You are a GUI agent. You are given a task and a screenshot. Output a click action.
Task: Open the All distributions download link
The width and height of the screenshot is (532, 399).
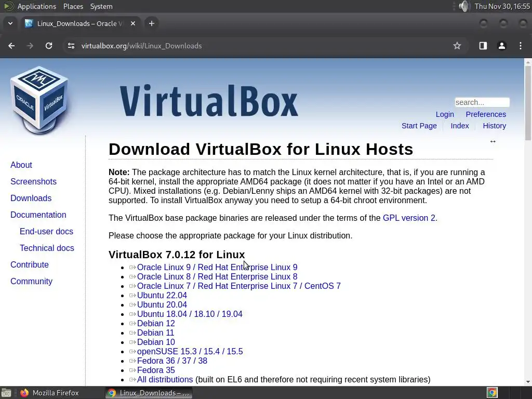(165, 379)
